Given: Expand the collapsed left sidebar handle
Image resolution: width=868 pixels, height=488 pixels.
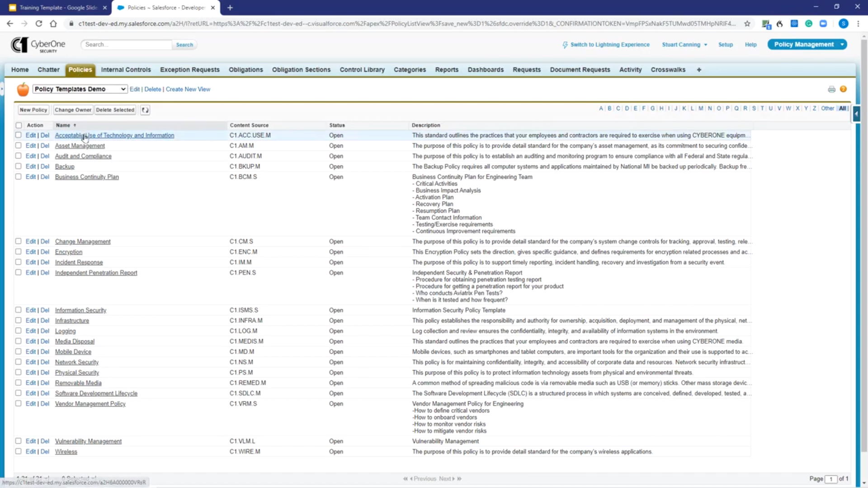Looking at the screenshot, I should tap(2, 89).
